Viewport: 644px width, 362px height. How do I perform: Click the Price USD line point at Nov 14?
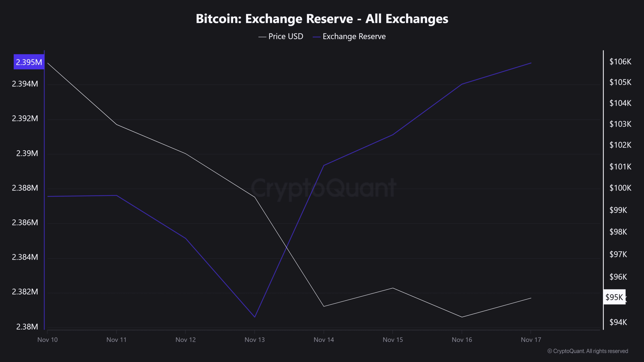coord(324,306)
